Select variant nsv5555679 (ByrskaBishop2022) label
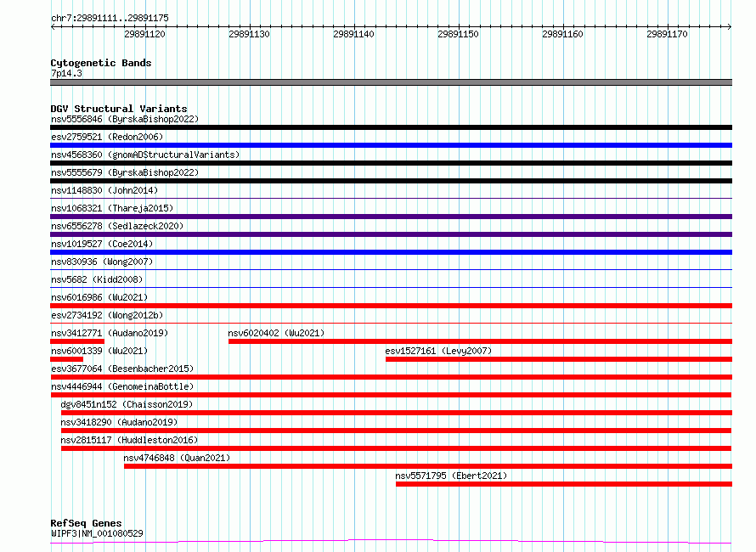 tap(125, 172)
